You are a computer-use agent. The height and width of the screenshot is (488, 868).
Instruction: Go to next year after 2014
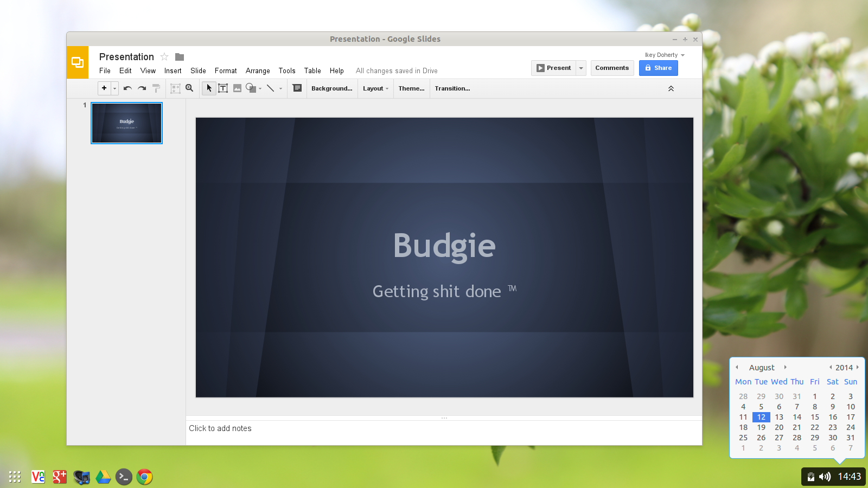click(858, 368)
